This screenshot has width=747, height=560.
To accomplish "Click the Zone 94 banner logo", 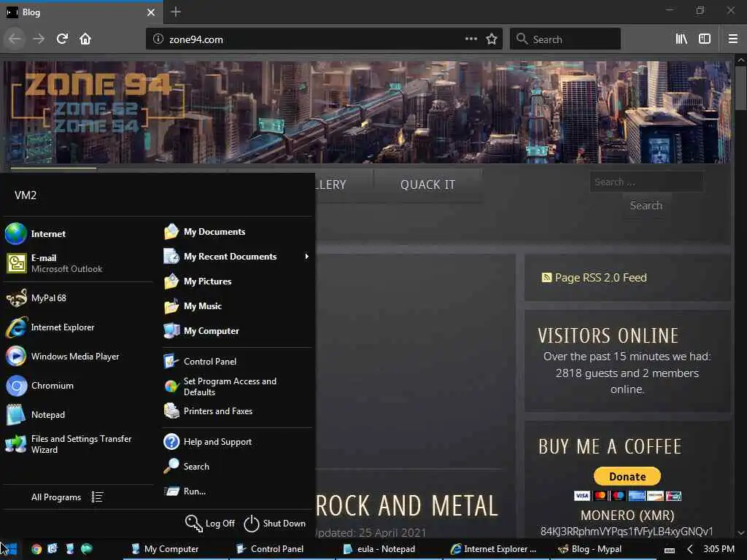I will (97, 104).
